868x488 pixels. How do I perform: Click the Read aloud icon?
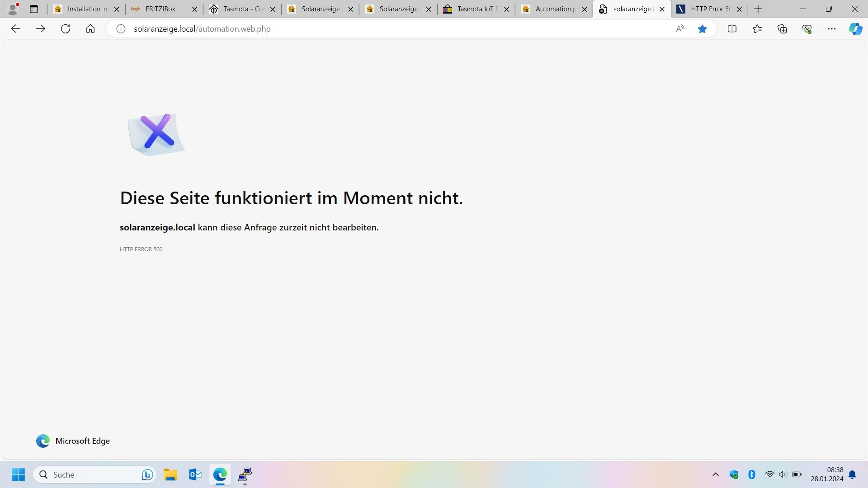(679, 29)
